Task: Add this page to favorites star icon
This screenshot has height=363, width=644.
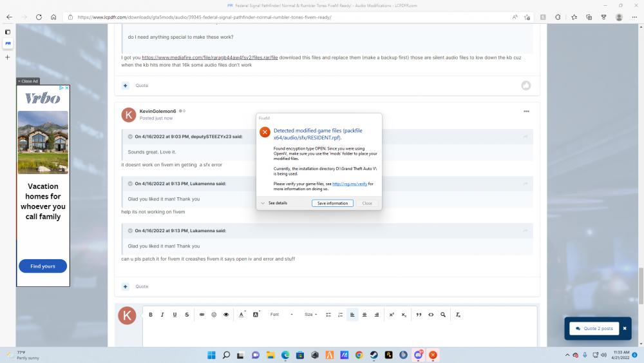Action: point(527,17)
